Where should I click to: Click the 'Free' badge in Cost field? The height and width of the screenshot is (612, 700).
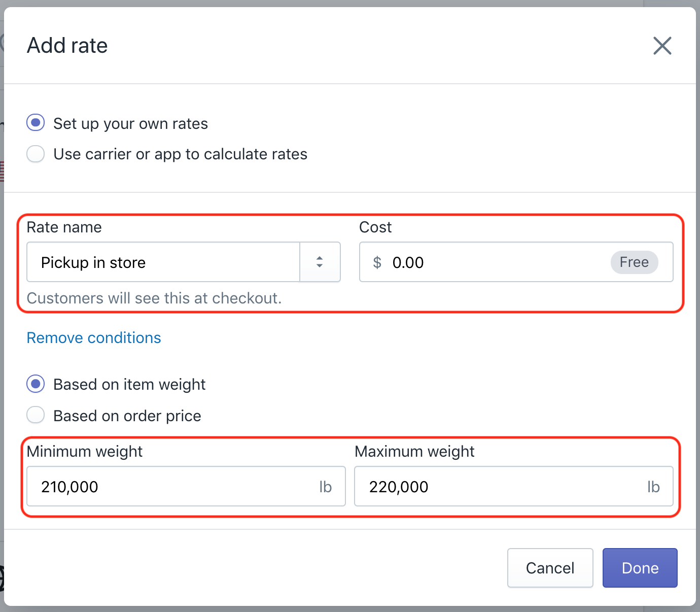point(634,262)
